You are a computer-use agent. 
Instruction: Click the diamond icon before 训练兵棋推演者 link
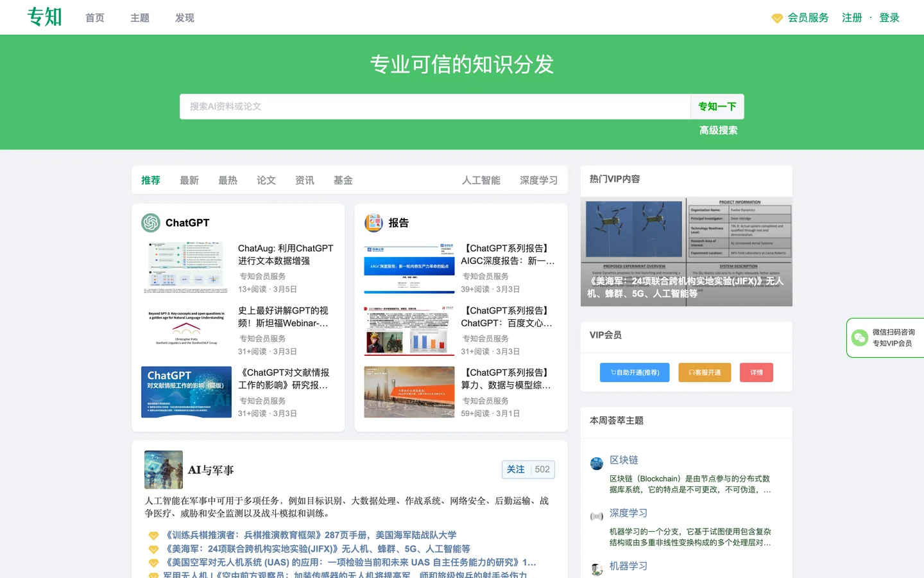(x=153, y=536)
